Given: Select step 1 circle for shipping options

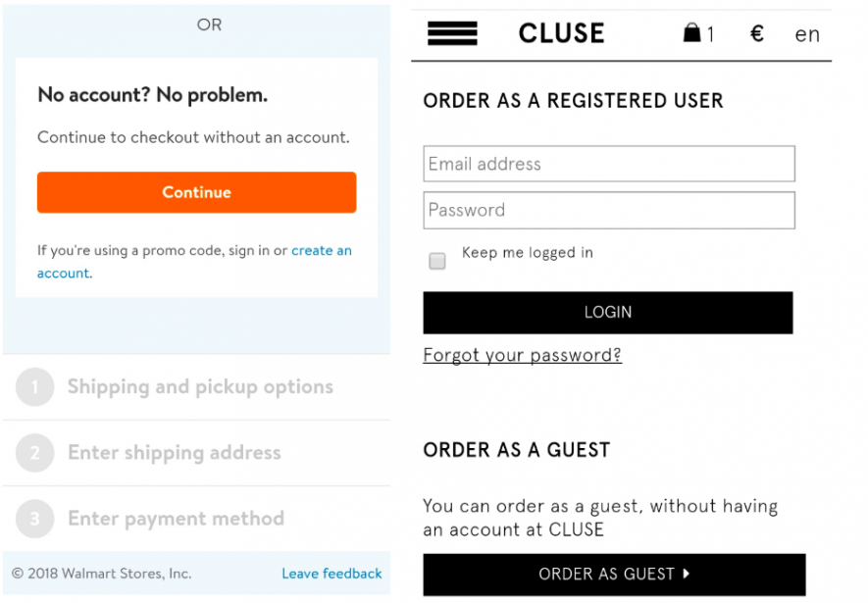Looking at the screenshot, I should coord(35,387).
